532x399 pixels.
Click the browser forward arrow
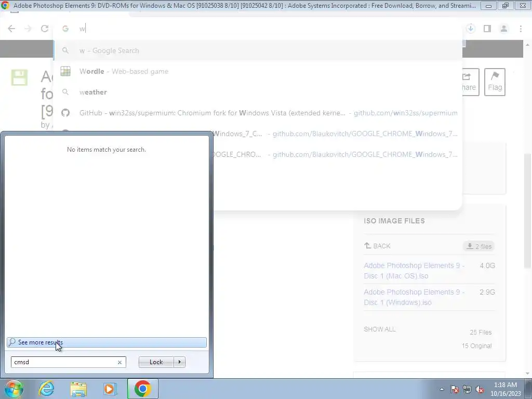click(x=28, y=29)
